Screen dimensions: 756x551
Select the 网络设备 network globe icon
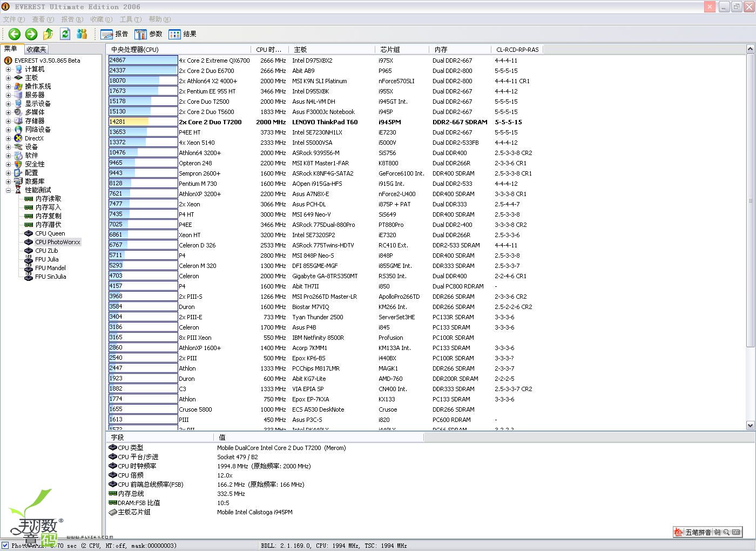[18, 130]
